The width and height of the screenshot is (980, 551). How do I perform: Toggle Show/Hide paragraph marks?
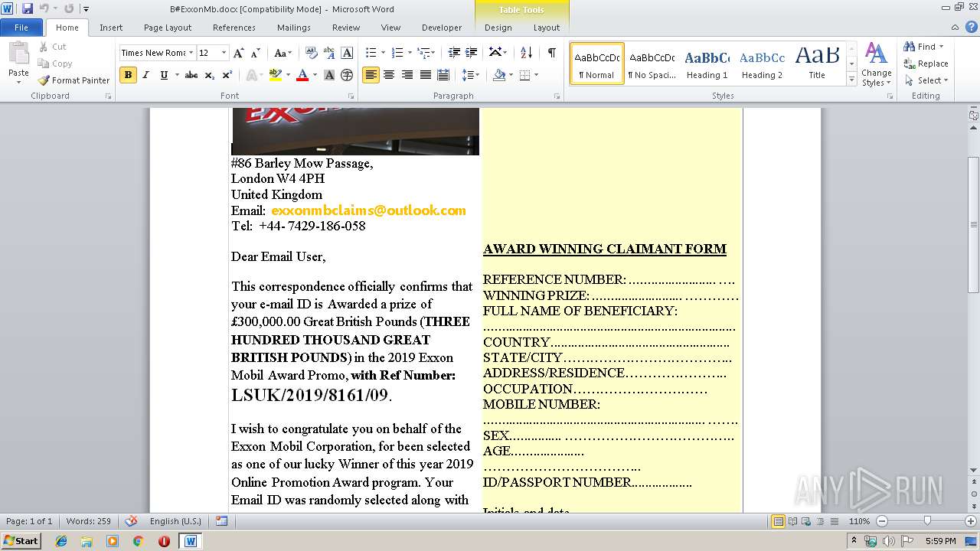coord(551,53)
